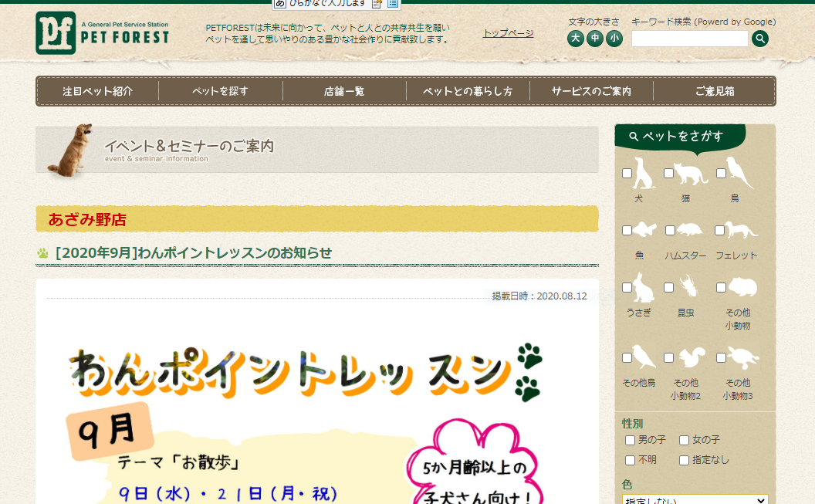Click the わんポイントレッスン poster image

(x=306, y=422)
